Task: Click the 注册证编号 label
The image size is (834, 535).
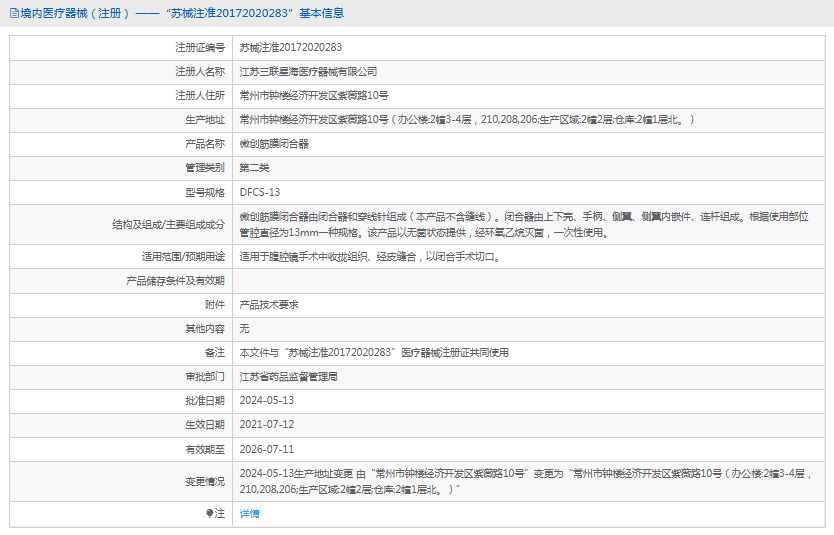Action: tap(200, 47)
